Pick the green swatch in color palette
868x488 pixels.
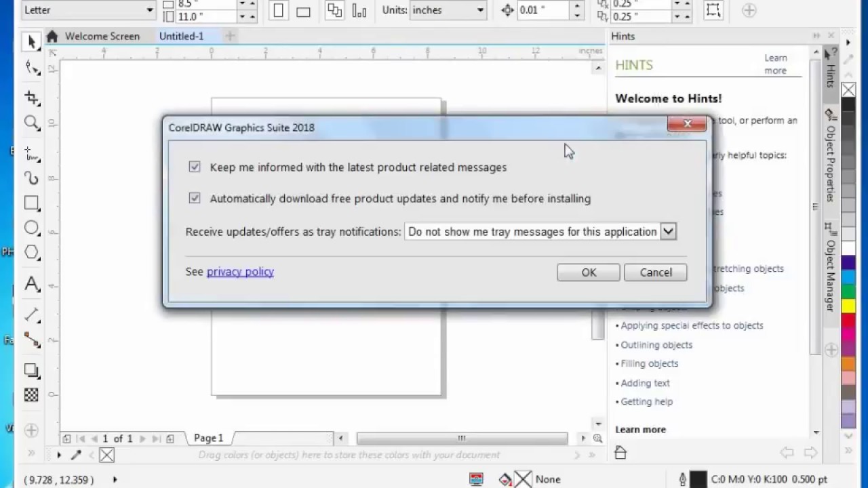coord(848,291)
